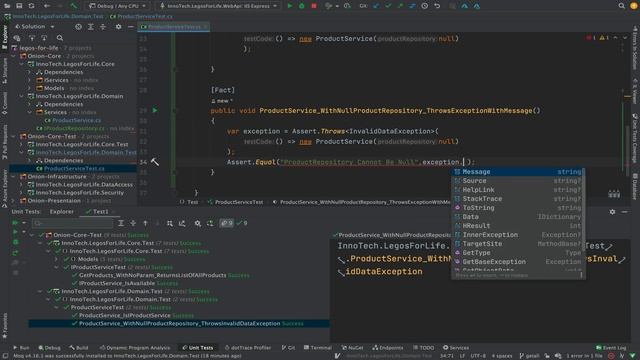
Task: Open the Debug tool window button
Action: (49, 348)
